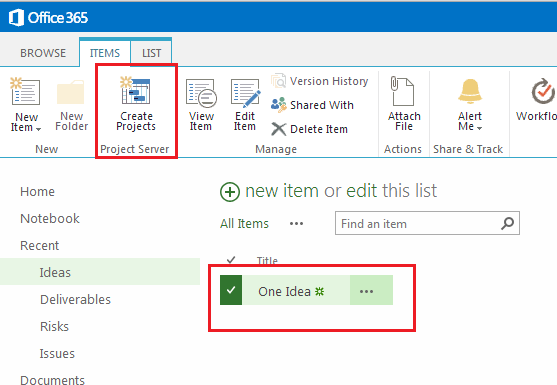Go to Home in left navigation
This screenshot has height=385, width=557.
[x=37, y=191]
